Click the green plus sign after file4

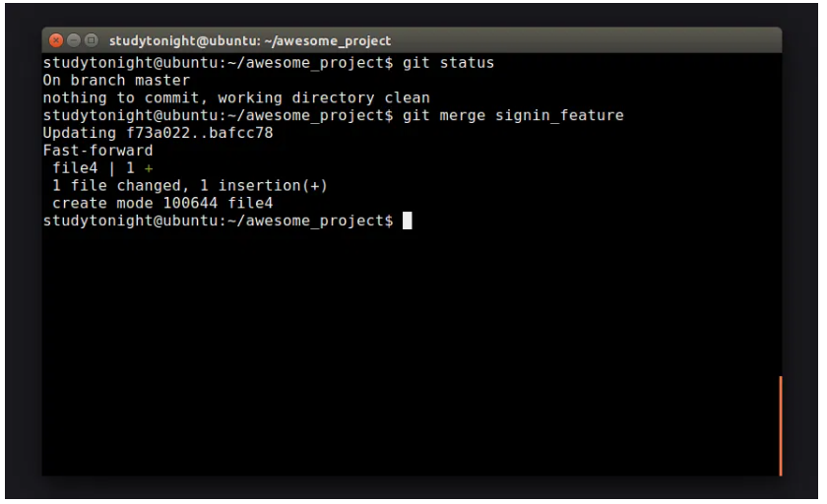click(149, 168)
